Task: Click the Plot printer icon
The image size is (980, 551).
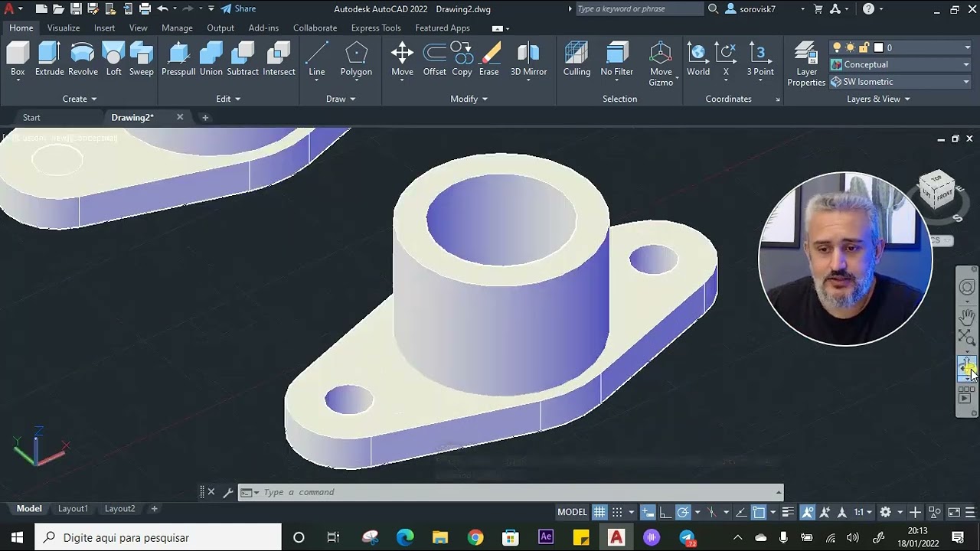Action: [x=145, y=9]
